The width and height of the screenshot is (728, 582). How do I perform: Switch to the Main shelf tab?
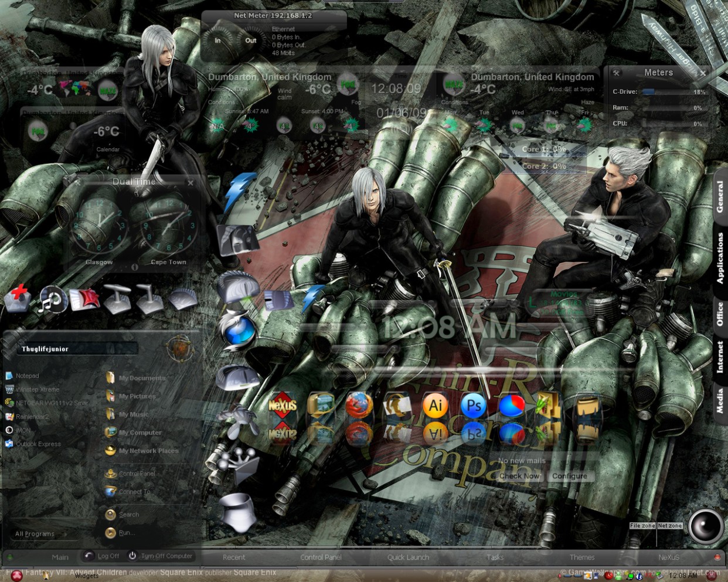pyautogui.click(x=60, y=557)
